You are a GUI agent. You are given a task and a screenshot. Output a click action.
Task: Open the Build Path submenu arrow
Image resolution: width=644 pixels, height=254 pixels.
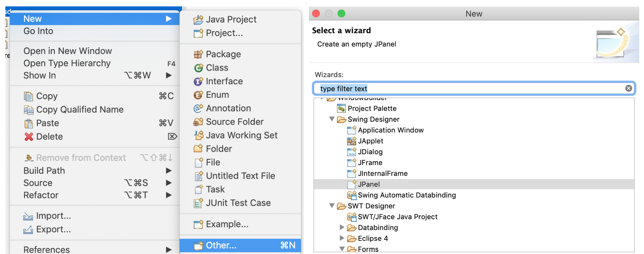point(169,170)
